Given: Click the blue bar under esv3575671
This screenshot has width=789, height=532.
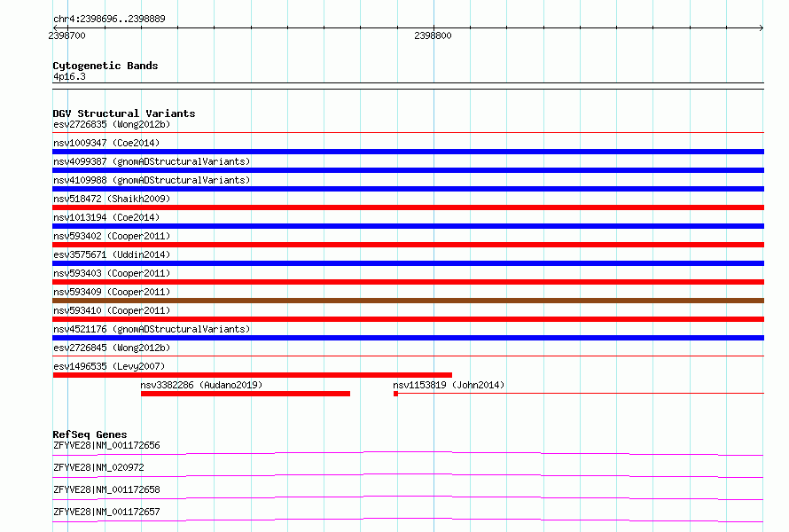Looking at the screenshot, I should click(408, 263).
